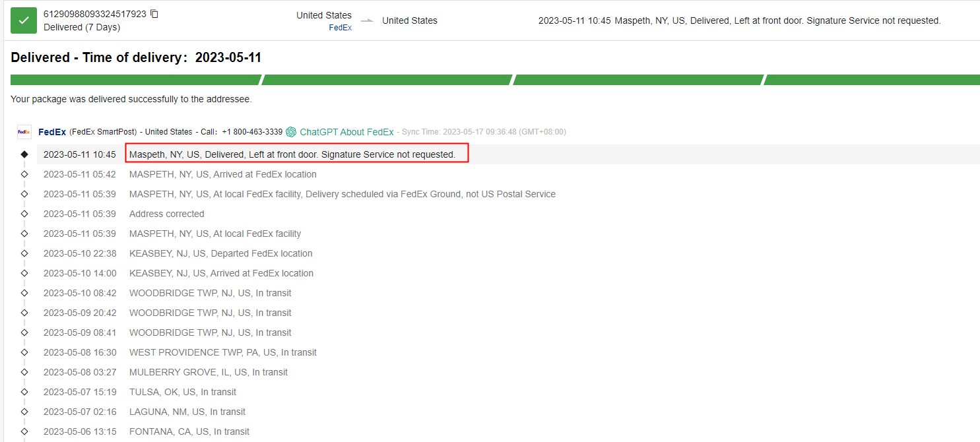The height and width of the screenshot is (442, 980).
Task: Click the blue FedEx label under United States
Action: pos(340,28)
